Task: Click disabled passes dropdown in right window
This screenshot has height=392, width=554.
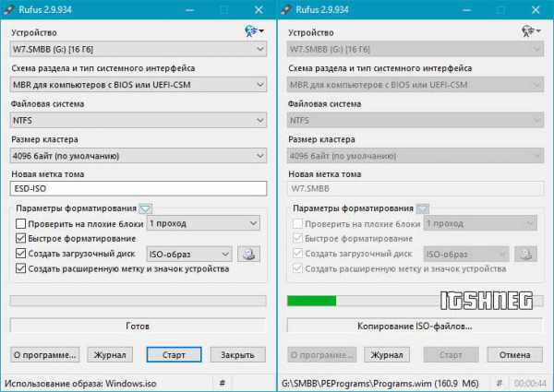Action: click(x=480, y=223)
